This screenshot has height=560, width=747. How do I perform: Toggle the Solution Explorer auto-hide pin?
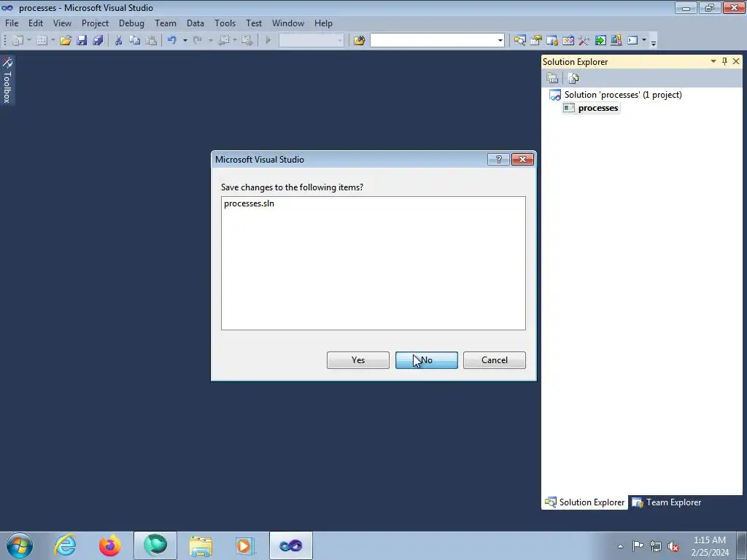coord(724,61)
